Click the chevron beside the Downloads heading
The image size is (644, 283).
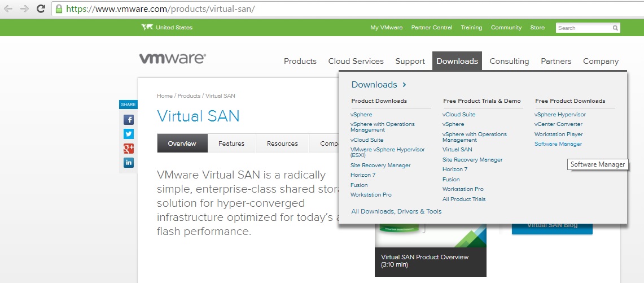(x=404, y=85)
